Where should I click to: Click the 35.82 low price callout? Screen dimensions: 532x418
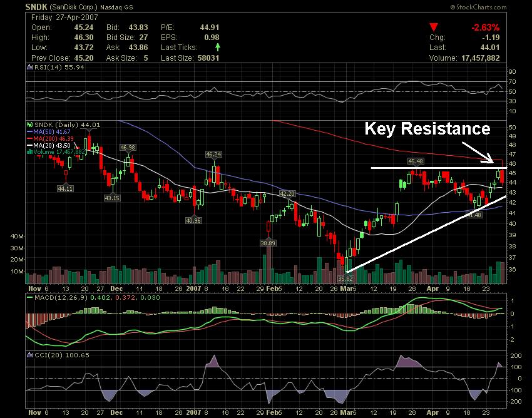[x=345, y=278]
